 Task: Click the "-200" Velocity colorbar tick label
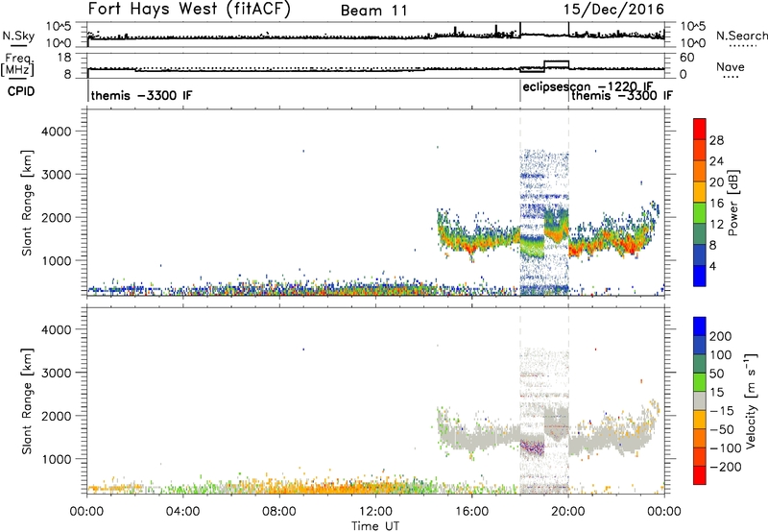(x=726, y=467)
